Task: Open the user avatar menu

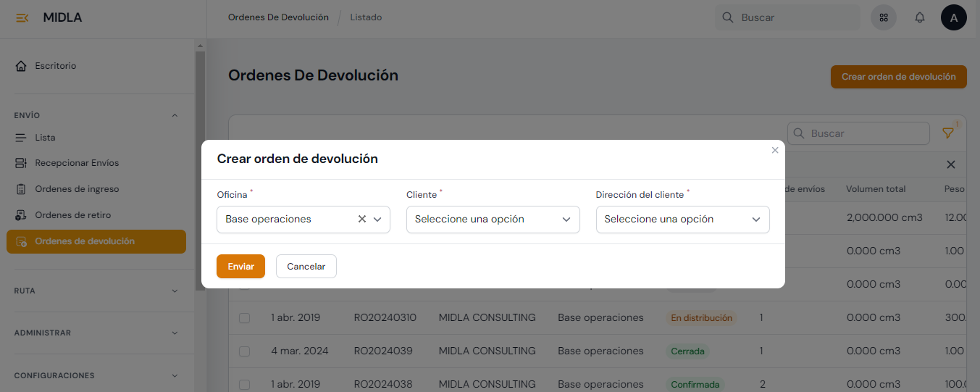Action: [953, 17]
